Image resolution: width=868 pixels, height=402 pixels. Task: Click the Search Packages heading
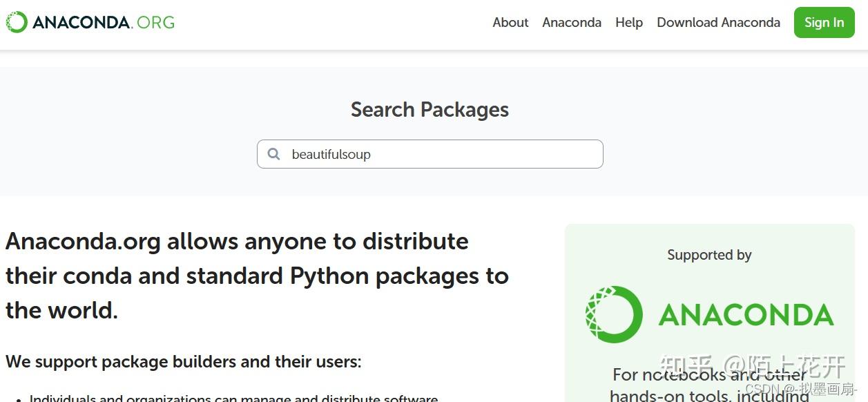coord(430,109)
